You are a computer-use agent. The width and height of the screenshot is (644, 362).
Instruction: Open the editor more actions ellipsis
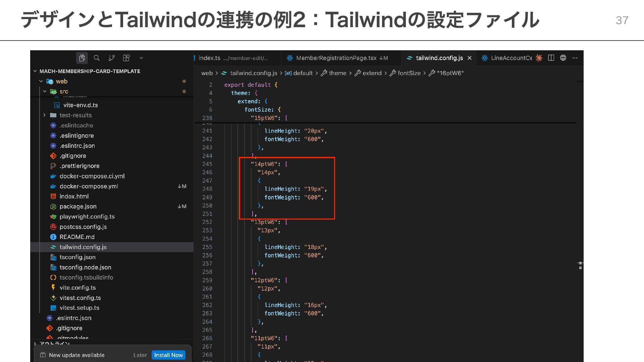(x=575, y=58)
